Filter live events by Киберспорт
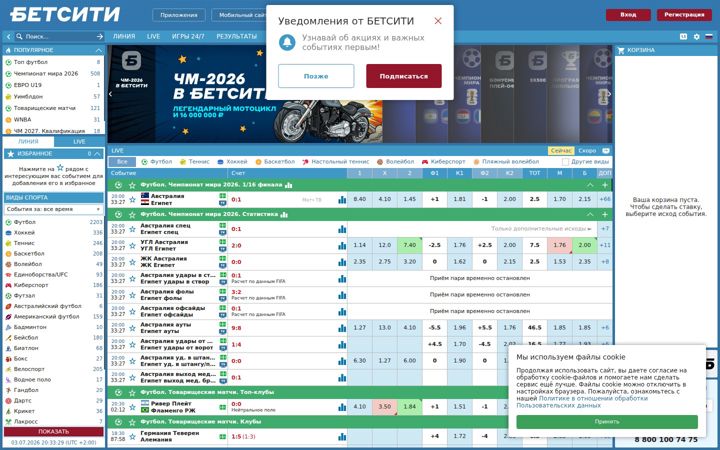 [x=444, y=162]
